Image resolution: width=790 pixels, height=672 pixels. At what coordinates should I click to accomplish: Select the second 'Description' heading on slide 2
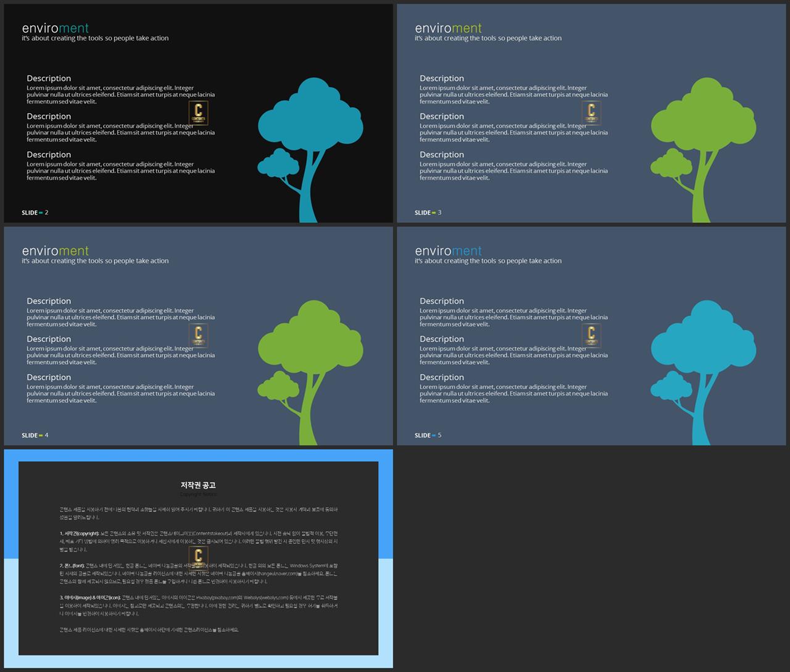[49, 116]
